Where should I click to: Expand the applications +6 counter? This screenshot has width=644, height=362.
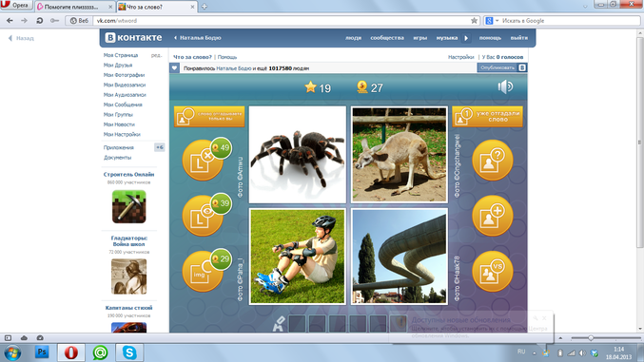[160, 147]
